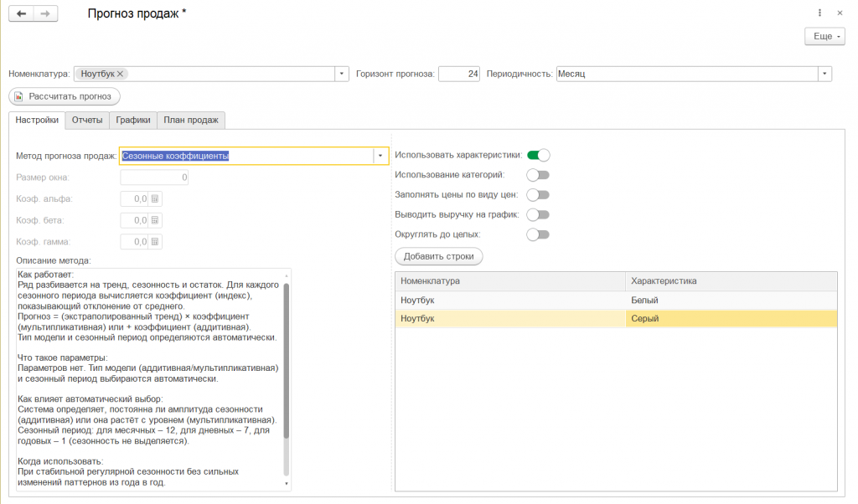Click Рассчитать прогноз button
The width and height of the screenshot is (858, 504).
(x=65, y=96)
